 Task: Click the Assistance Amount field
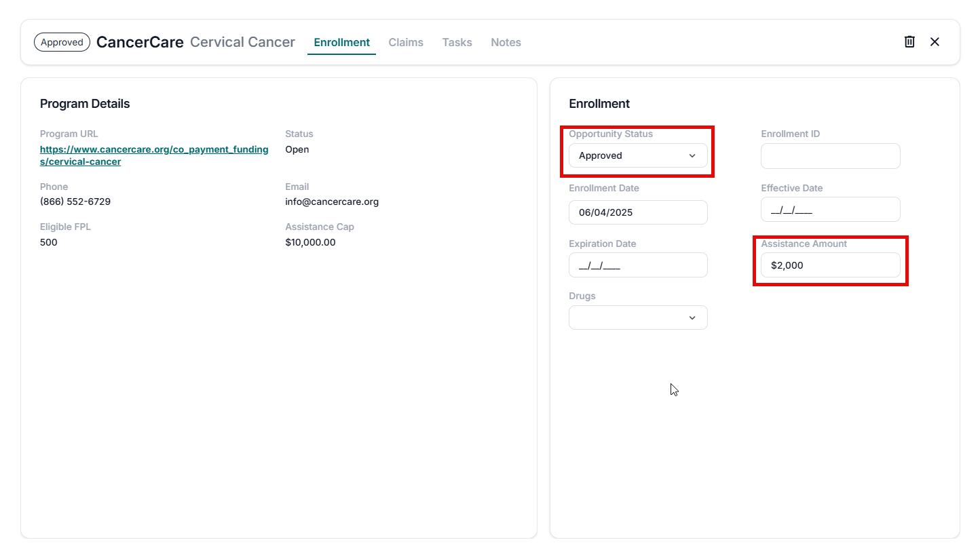coord(830,265)
